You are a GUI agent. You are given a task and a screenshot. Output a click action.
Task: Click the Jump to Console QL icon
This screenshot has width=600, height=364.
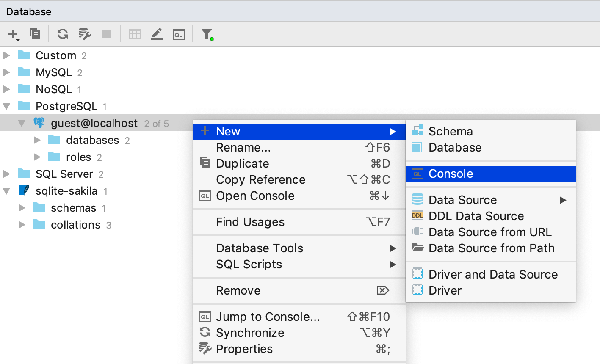tap(205, 317)
